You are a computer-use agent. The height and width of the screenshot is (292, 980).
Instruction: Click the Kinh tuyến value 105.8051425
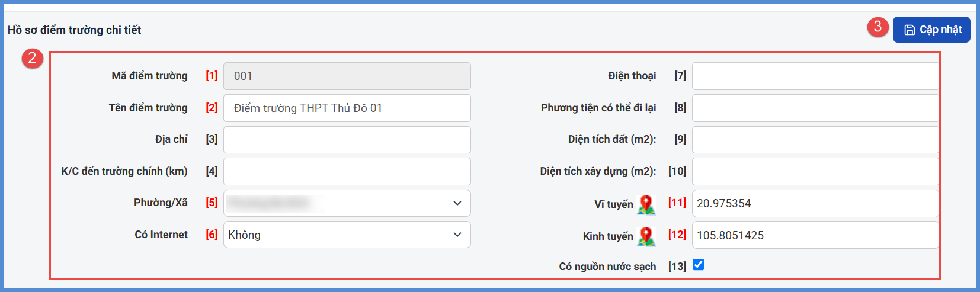point(730,235)
